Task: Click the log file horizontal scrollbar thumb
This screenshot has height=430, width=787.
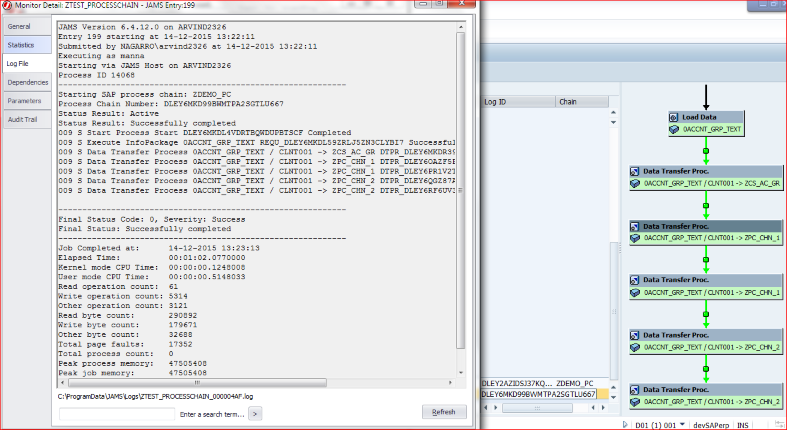Action: [197, 383]
